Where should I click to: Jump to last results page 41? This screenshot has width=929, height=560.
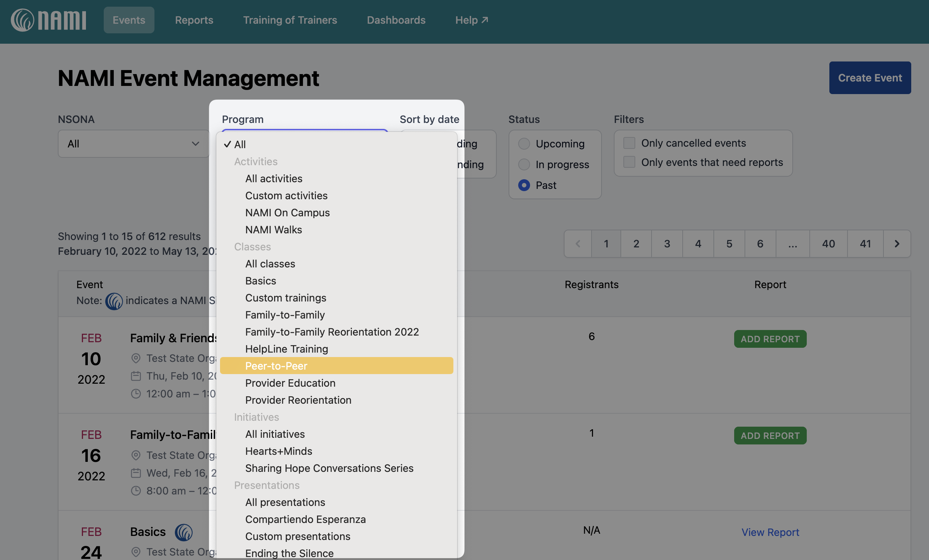[865, 244]
